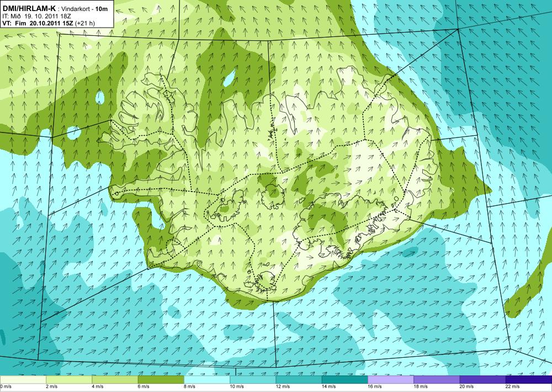Click the "VT: Fim 20.10.2011 15Z" valid time text
Viewport: 552px width, 392px height.
point(38,23)
